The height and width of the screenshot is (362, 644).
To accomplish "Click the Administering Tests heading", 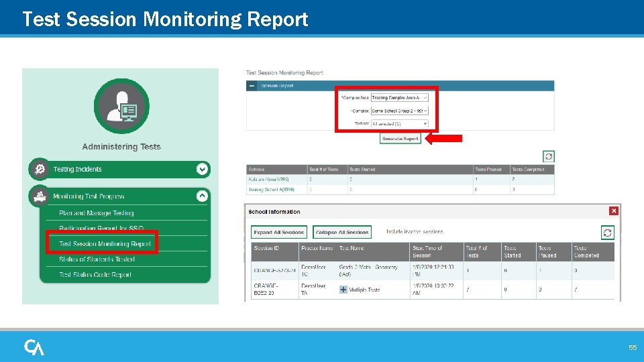I will (x=121, y=147).
